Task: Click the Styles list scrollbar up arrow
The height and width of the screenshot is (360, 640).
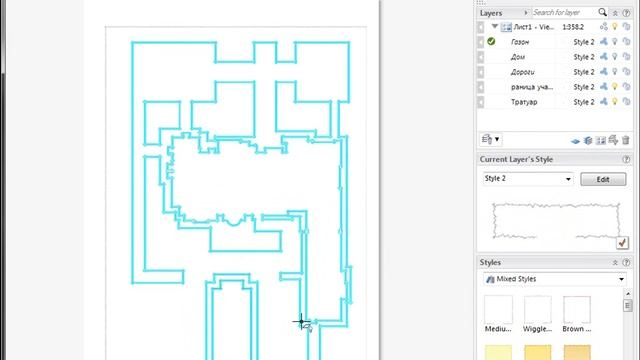Action: [628, 294]
